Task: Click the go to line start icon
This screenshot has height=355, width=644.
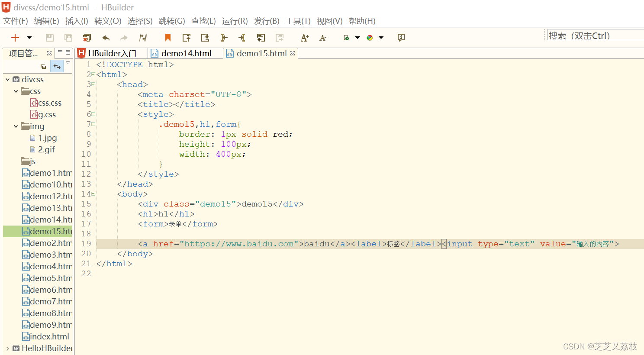Action: [x=224, y=38]
